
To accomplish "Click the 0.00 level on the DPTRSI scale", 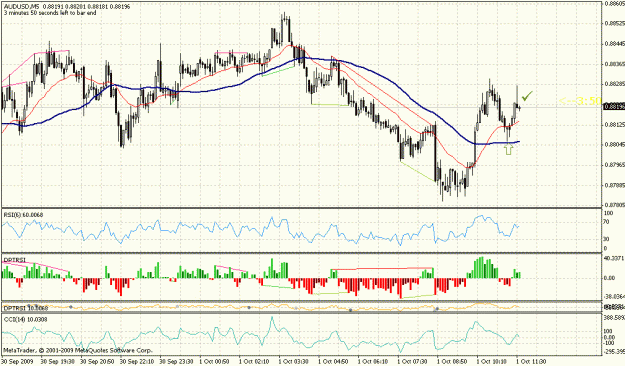I will (610, 278).
